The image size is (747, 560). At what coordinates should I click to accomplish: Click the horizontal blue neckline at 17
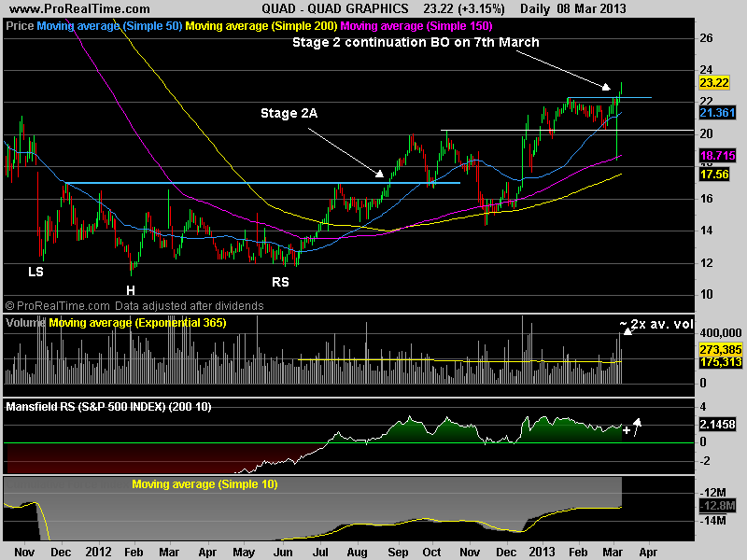[262, 183]
